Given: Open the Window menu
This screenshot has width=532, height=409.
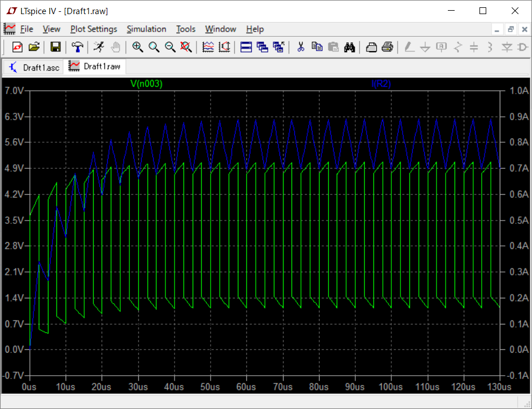Looking at the screenshot, I should pos(220,29).
